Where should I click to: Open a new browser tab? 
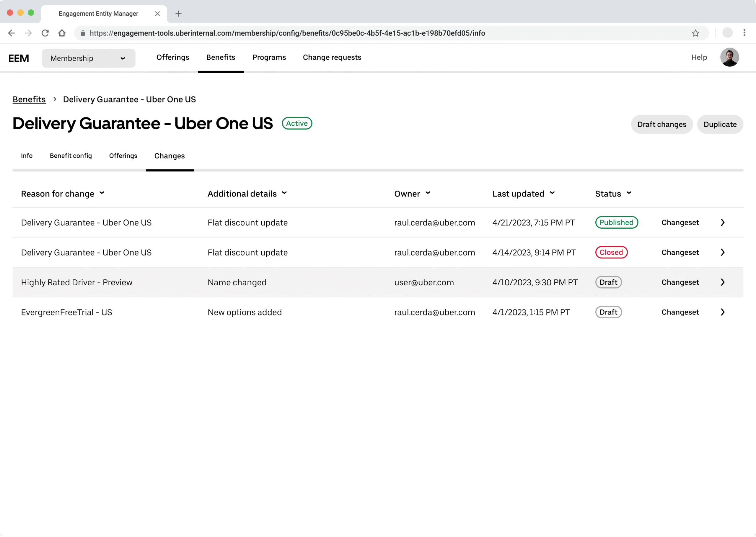click(x=178, y=14)
